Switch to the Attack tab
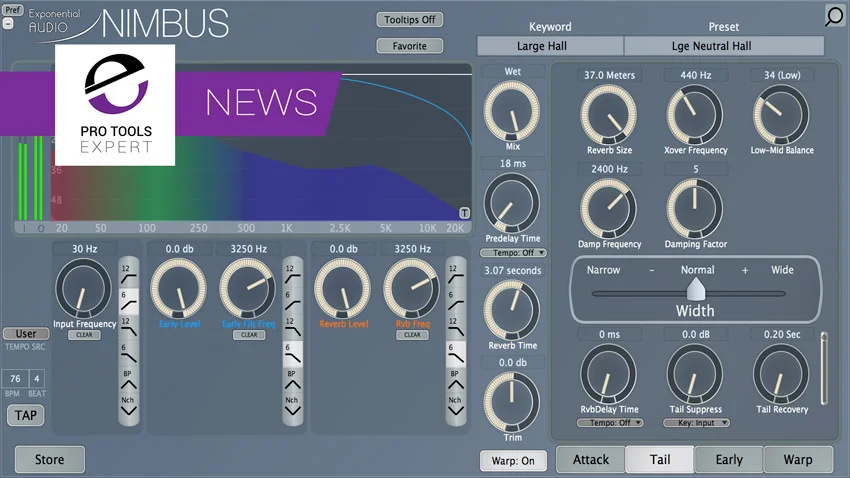 coord(591,460)
